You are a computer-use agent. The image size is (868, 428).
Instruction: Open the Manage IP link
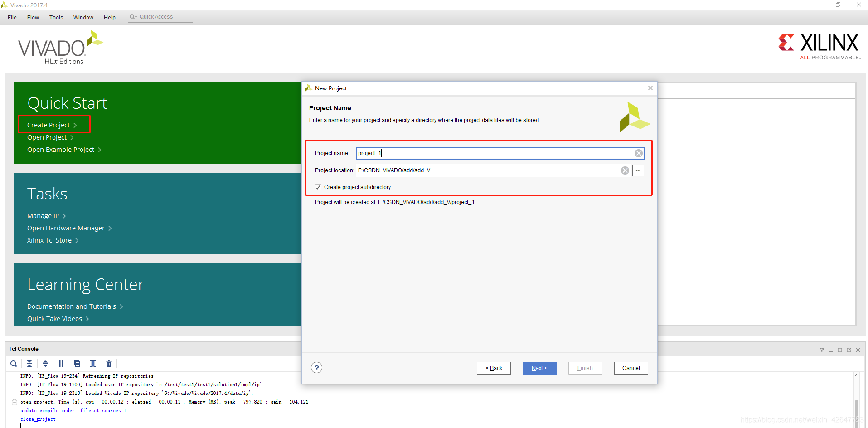point(43,216)
